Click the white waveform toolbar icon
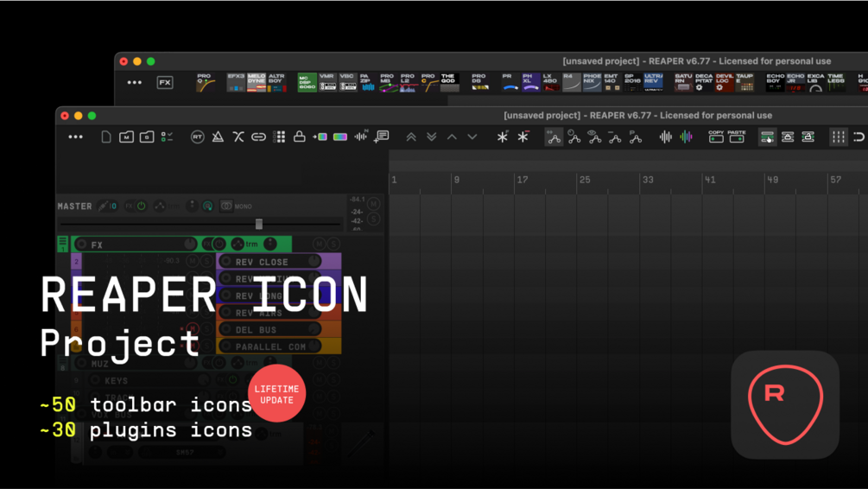The image size is (868, 489). [665, 137]
